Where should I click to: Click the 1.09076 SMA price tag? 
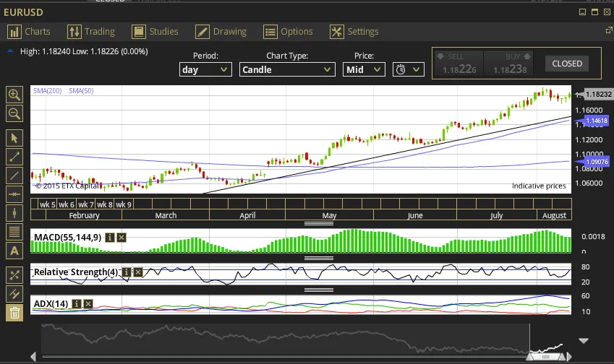(596, 162)
